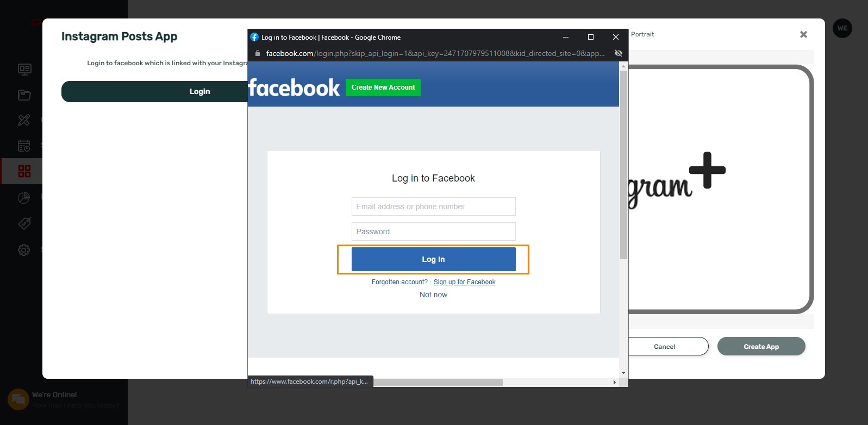Click the horizontal scroll right arrow in the popup

615,382
